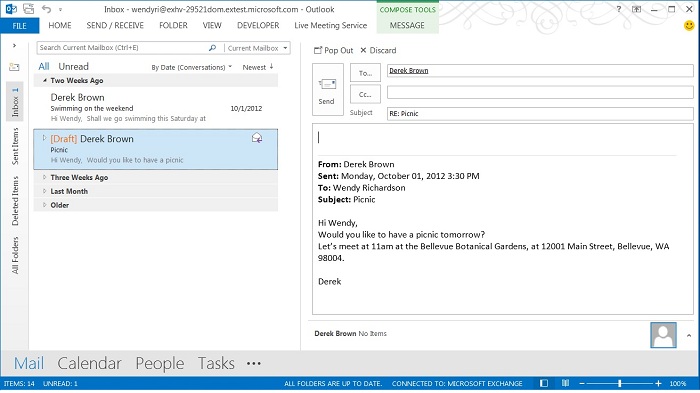This screenshot has height=393, width=700.
Task: Select the MESSAGE compose tools tab
Action: coord(407,25)
